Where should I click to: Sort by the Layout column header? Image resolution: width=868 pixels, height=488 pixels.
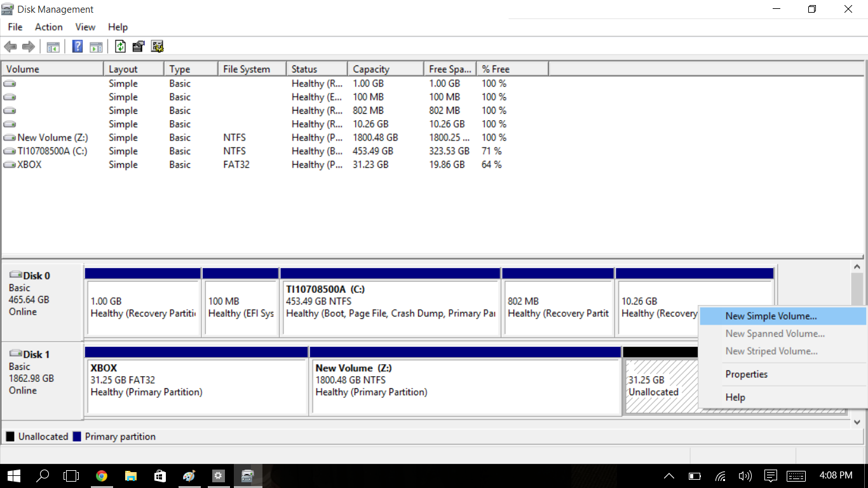pyautogui.click(x=134, y=69)
